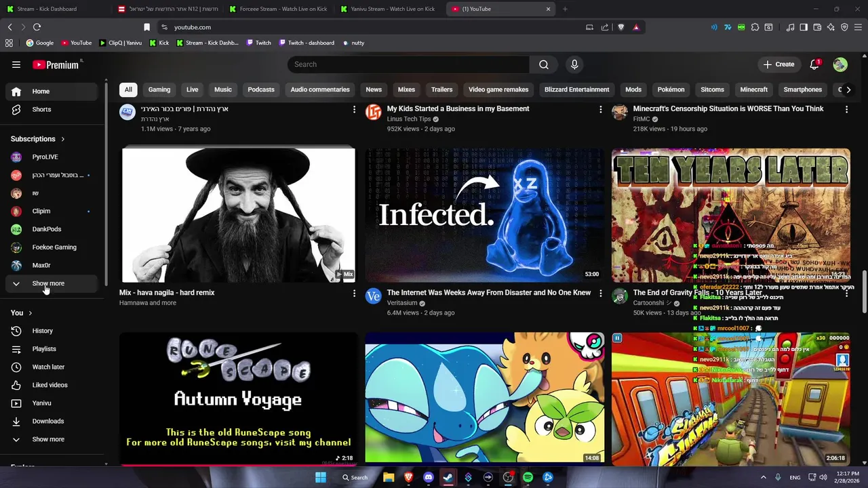Open the Brave Shields icon in the address bar
This screenshot has height=488, width=868.
(620, 27)
